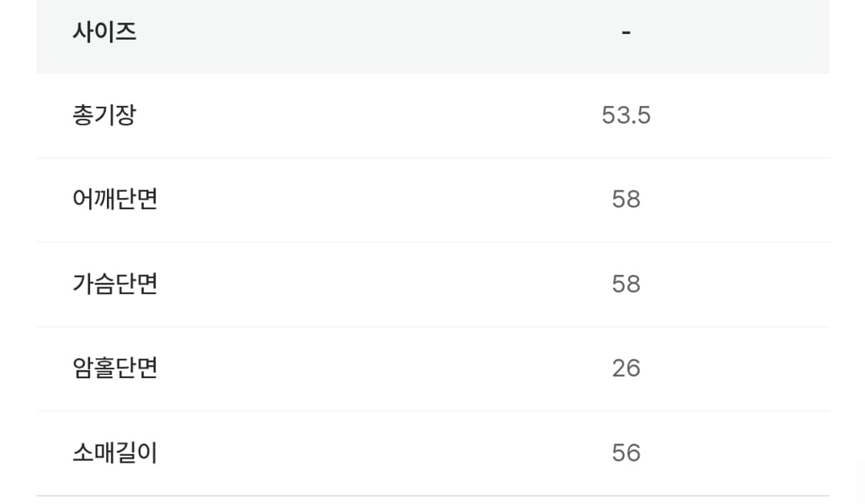
Task: Select the 가슴단면 label
Action: pos(115,284)
